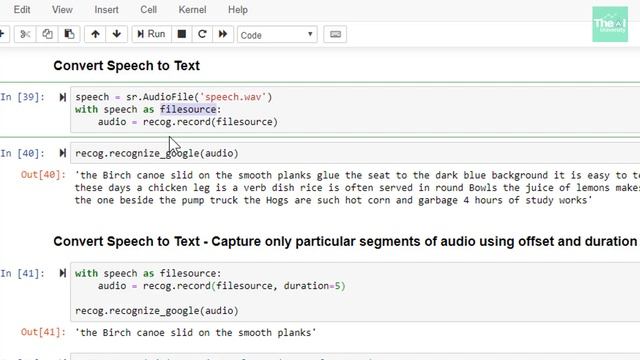Run cell In [40] via its run icon
Image resolution: width=640 pixels, height=360 pixels.
[62, 153]
